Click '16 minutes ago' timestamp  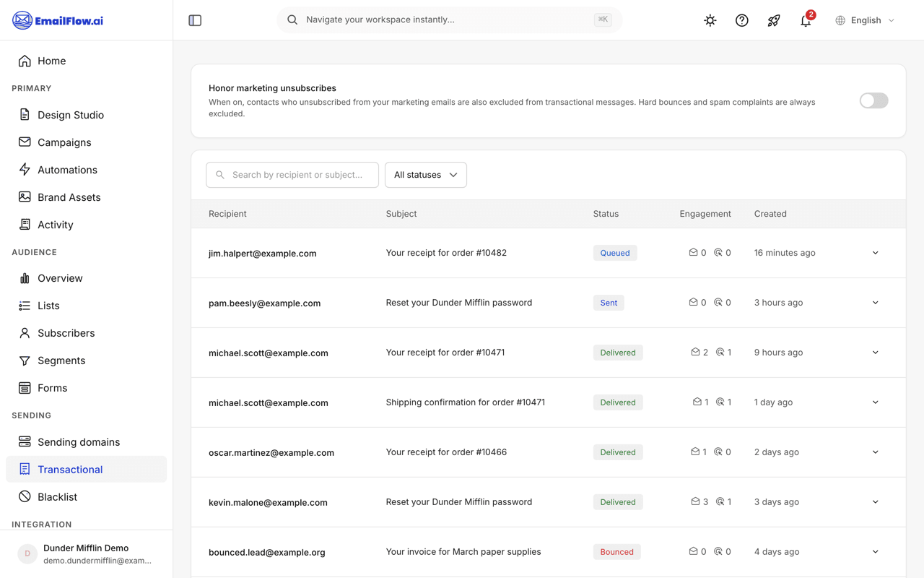point(785,253)
